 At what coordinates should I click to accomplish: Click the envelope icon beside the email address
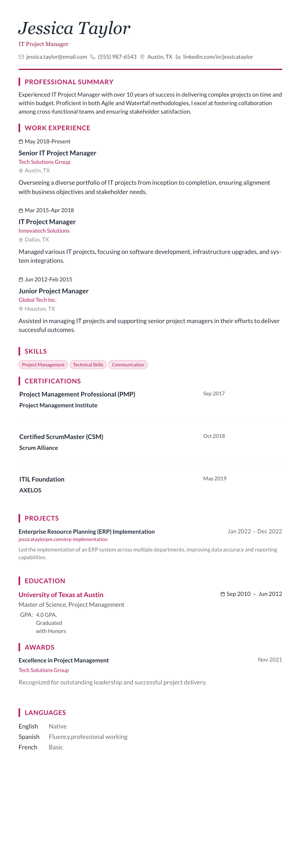pyautogui.click(x=21, y=57)
